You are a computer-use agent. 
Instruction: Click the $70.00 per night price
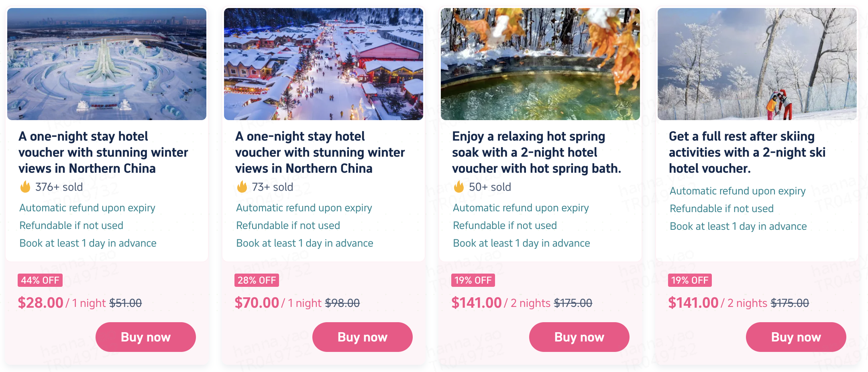[x=257, y=303]
